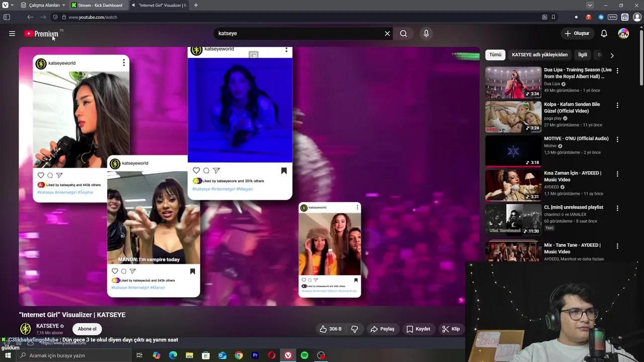644x362 pixels.
Task: Open Kısa Zaman İçin AYDEED video title
Action: coord(573,176)
